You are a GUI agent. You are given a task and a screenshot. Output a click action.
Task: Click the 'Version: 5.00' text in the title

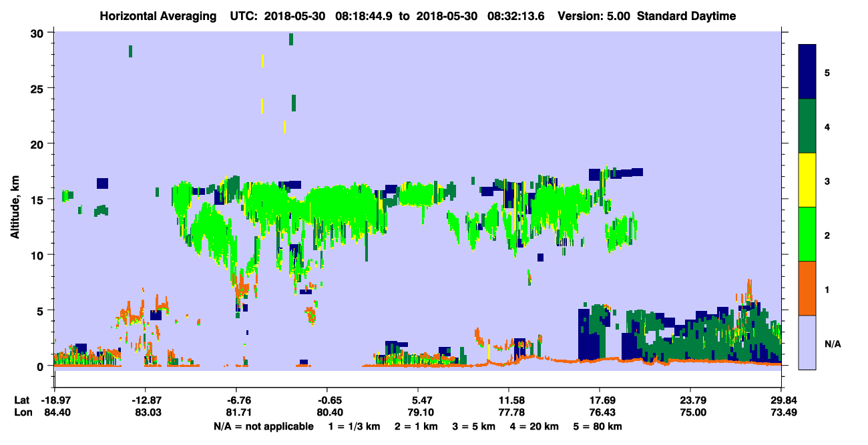point(595,16)
